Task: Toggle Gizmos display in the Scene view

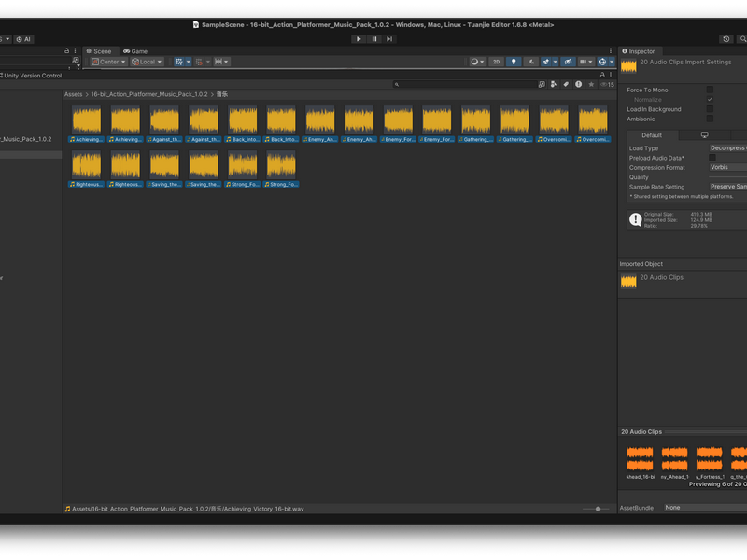Action: [x=602, y=62]
